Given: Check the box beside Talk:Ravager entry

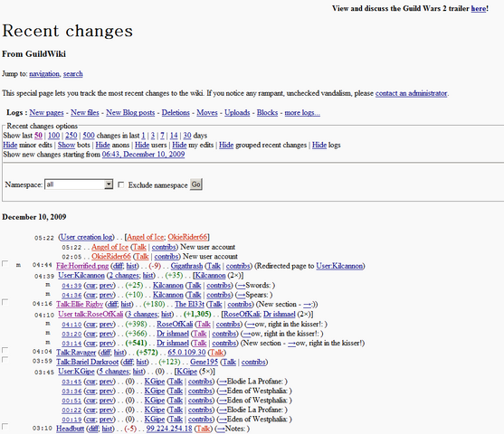Looking at the screenshot, I should click(x=5, y=350).
